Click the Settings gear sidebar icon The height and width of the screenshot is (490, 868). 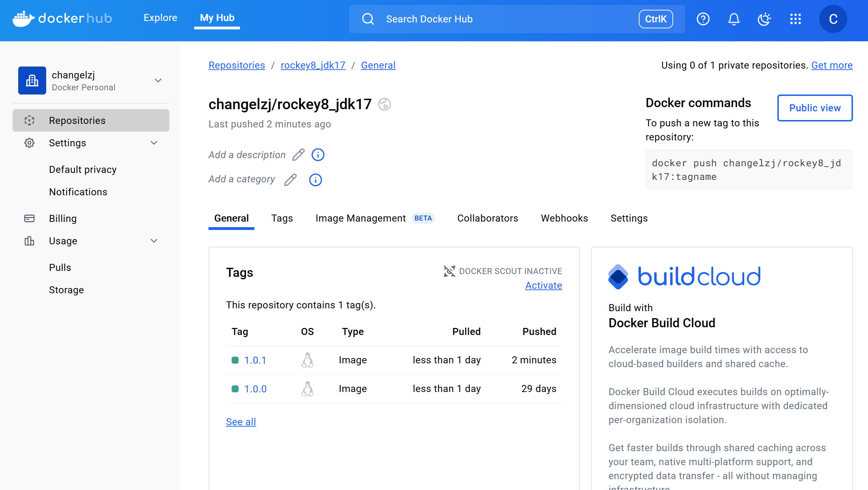29,143
